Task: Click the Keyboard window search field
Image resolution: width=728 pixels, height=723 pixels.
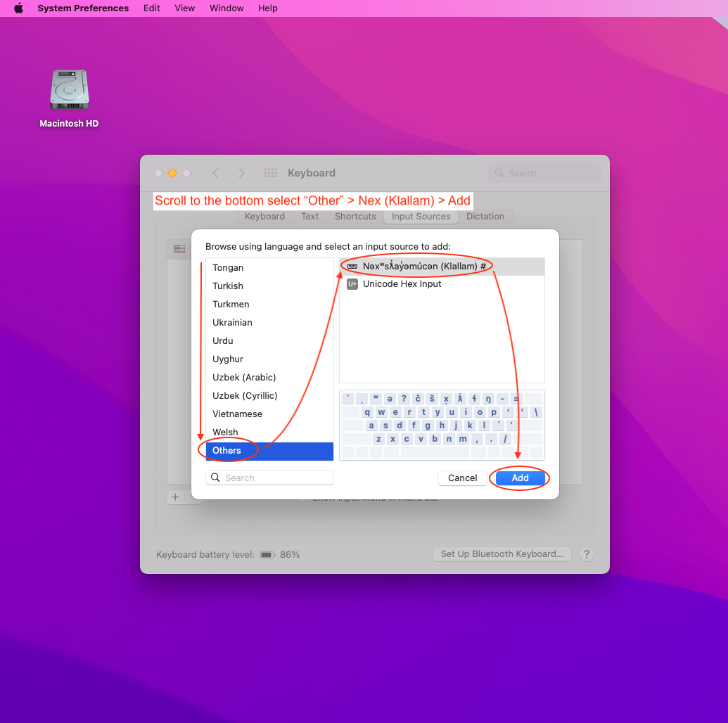Action: click(544, 173)
